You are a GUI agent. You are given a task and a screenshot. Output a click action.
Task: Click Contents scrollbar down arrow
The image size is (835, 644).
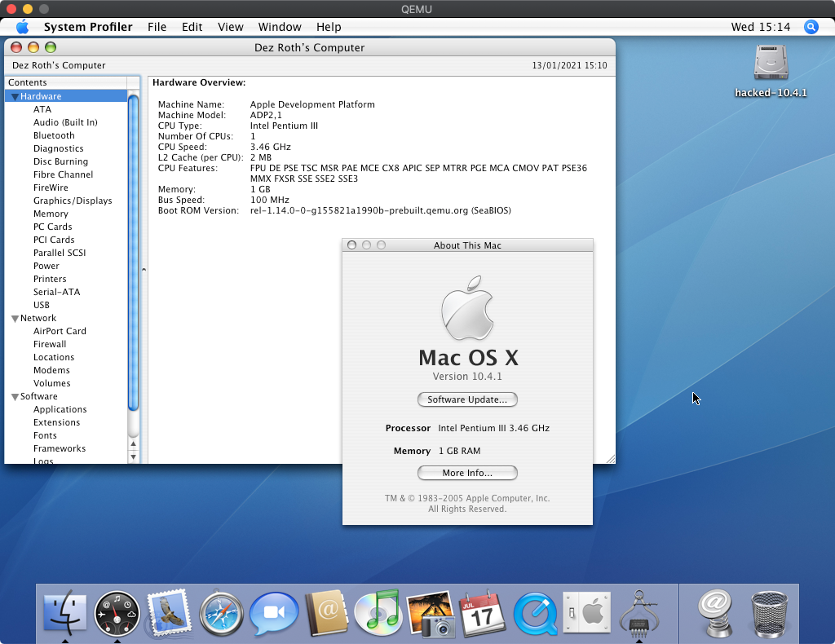click(x=133, y=457)
